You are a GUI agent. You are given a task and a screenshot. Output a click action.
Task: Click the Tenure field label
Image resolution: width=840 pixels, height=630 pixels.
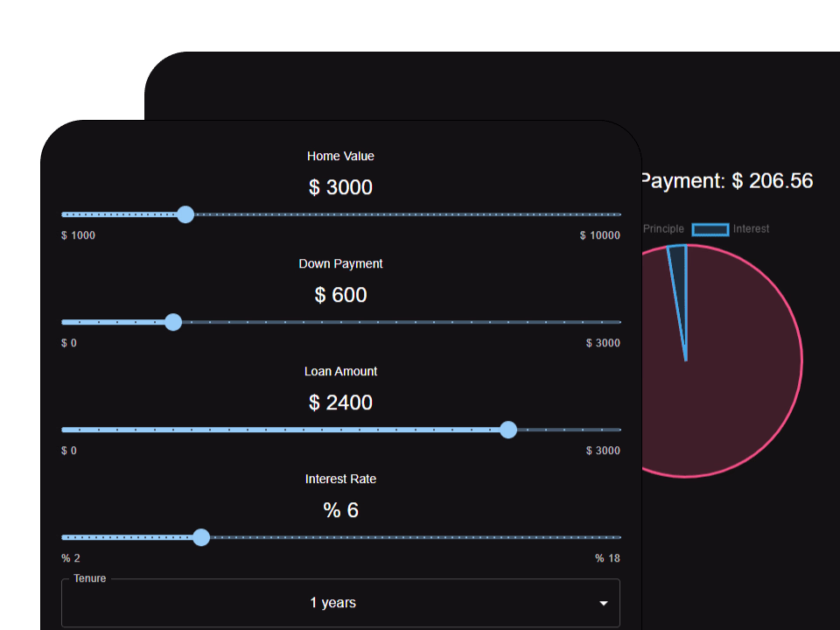[90, 578]
